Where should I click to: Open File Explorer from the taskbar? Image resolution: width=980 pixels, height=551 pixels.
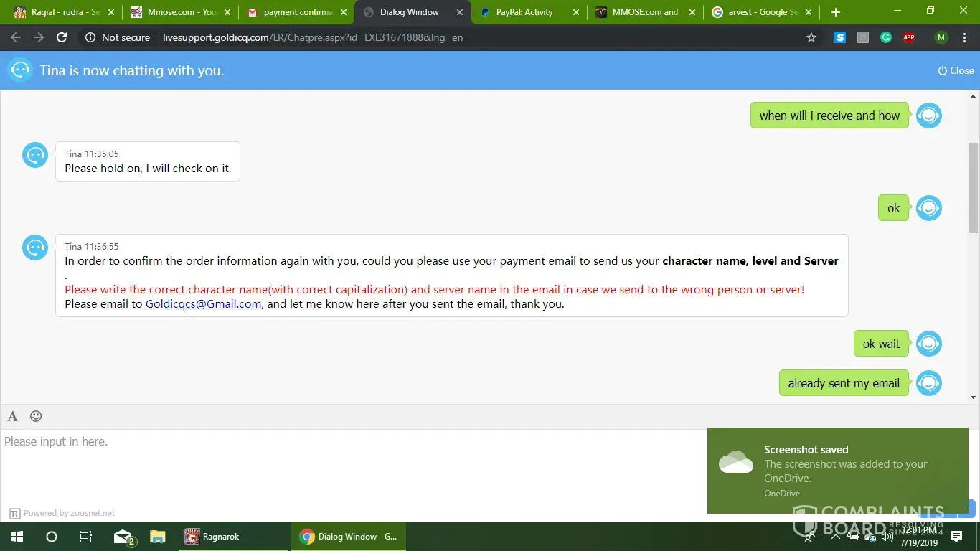[x=158, y=537]
